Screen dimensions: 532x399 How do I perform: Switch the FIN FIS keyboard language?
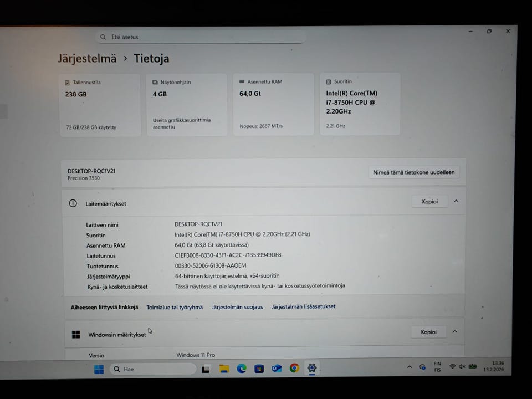(437, 367)
